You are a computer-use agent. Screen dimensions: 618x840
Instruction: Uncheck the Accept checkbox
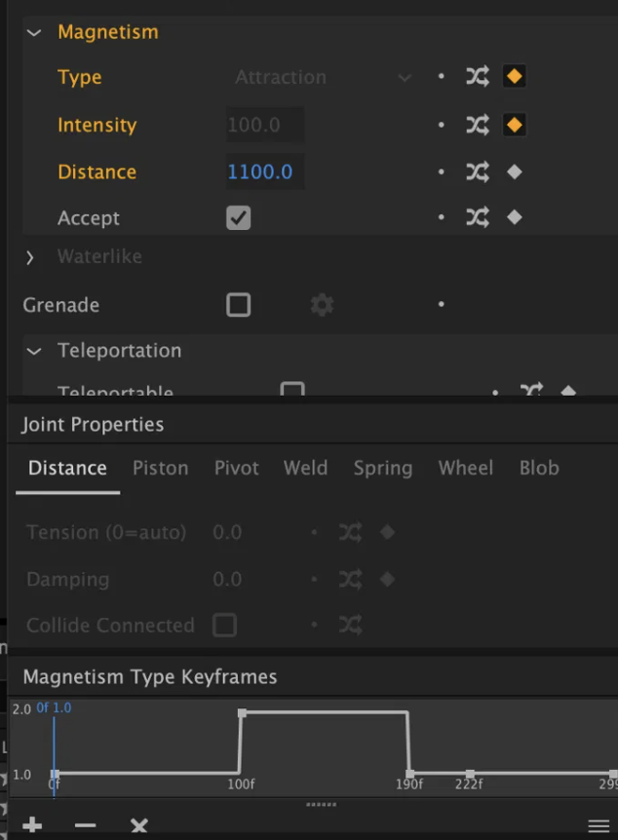pyautogui.click(x=239, y=217)
